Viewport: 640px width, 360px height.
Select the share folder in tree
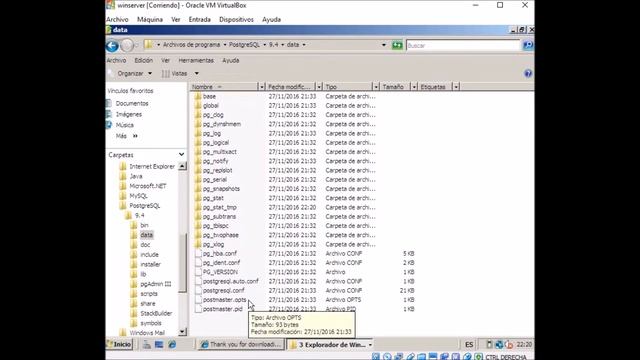click(148, 304)
